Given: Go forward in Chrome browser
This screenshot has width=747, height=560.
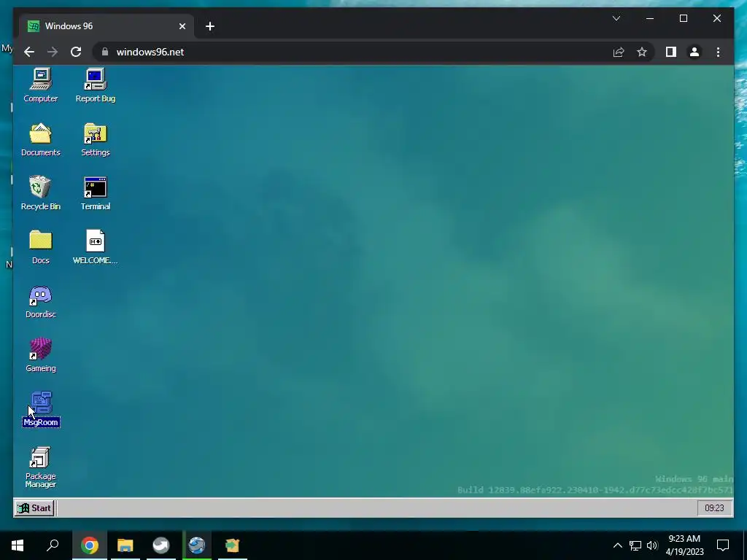Looking at the screenshot, I should click(53, 52).
